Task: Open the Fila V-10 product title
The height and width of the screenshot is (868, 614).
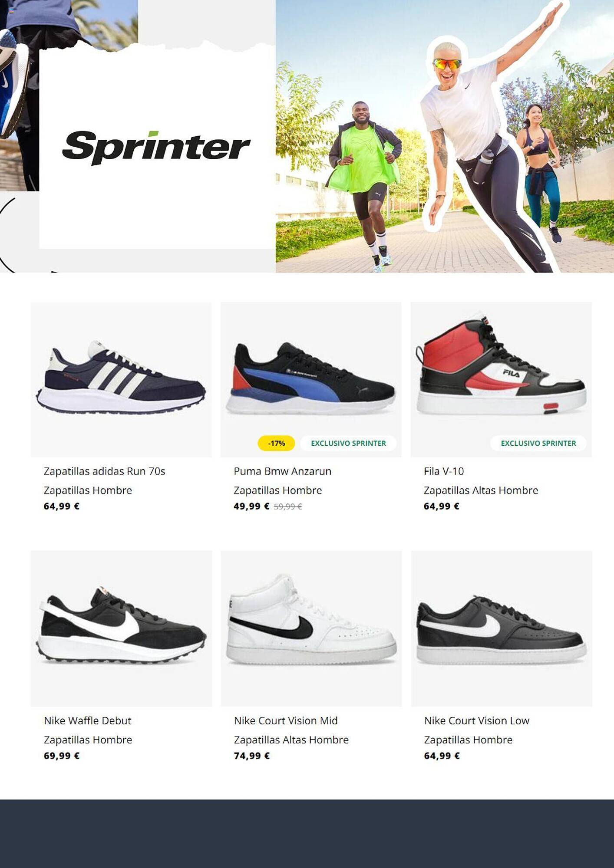Action: point(444,471)
